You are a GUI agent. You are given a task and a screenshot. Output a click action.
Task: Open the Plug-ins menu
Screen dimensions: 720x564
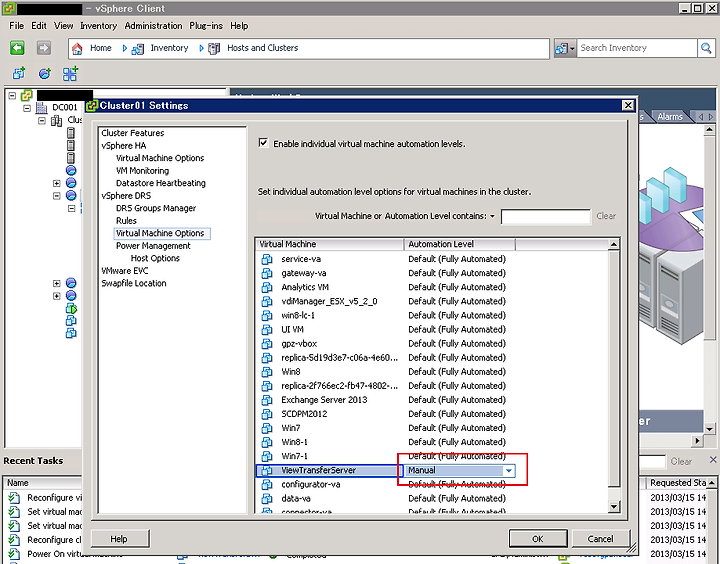206,26
